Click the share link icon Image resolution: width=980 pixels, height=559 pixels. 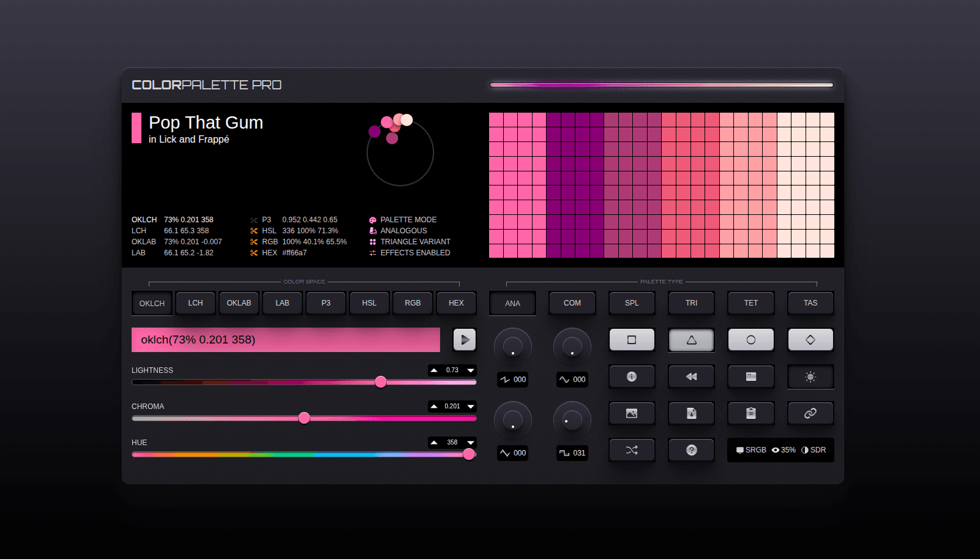810,413
